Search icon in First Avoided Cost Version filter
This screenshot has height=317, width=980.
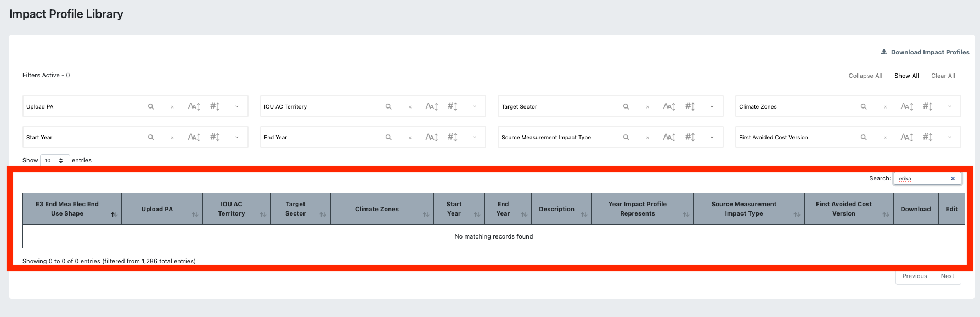[864, 137]
